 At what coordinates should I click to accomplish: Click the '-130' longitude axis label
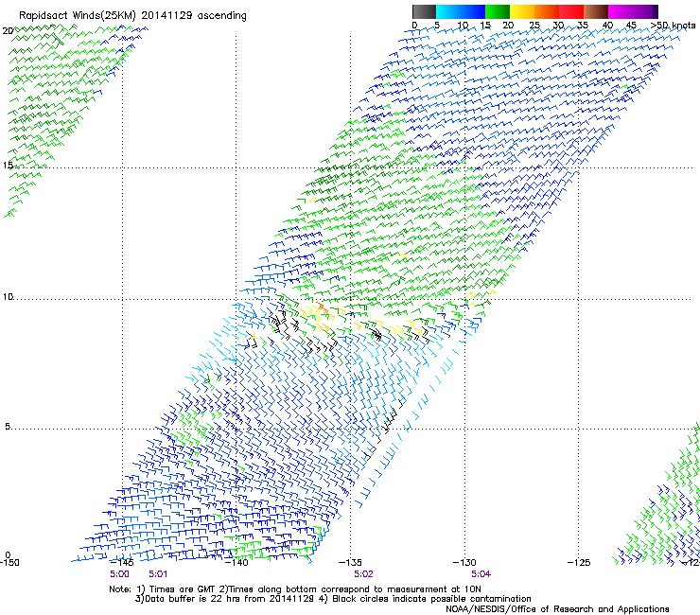(x=464, y=562)
